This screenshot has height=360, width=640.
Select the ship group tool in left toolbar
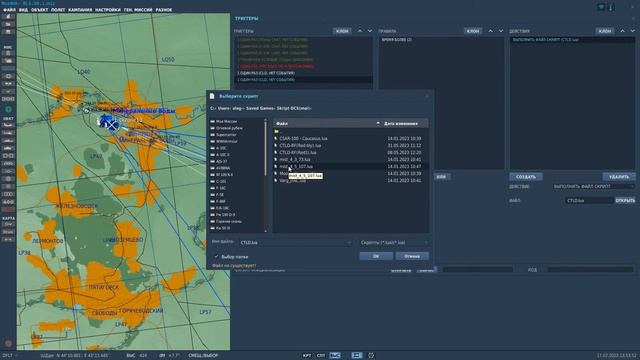(x=8, y=140)
